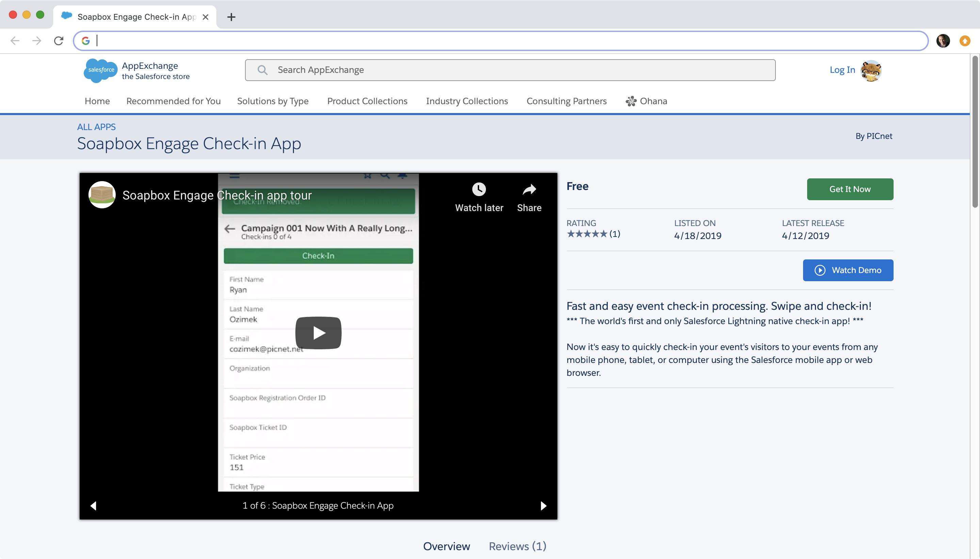Click the Search AppExchange field
The image size is (980, 559).
510,70
